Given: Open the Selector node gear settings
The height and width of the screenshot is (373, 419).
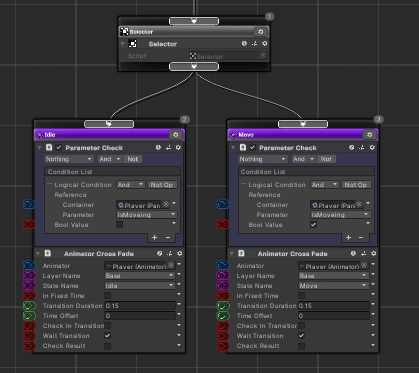Looking at the screenshot, I should pos(260,32).
